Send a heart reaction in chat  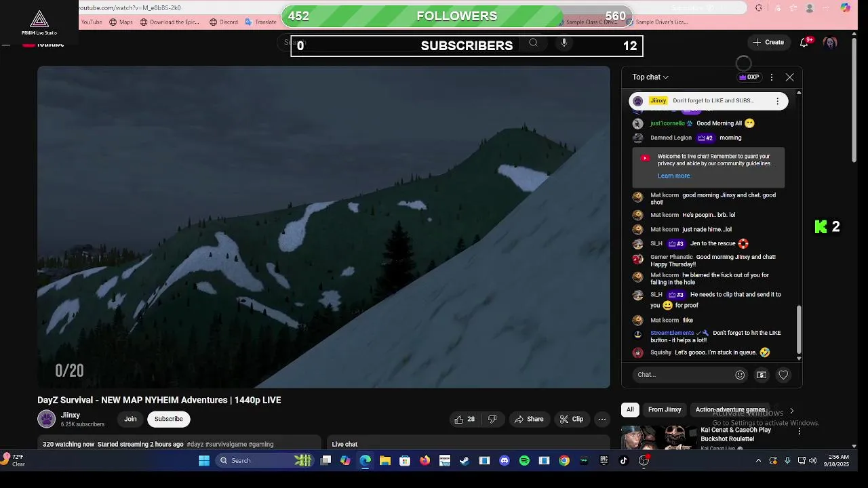tap(783, 375)
